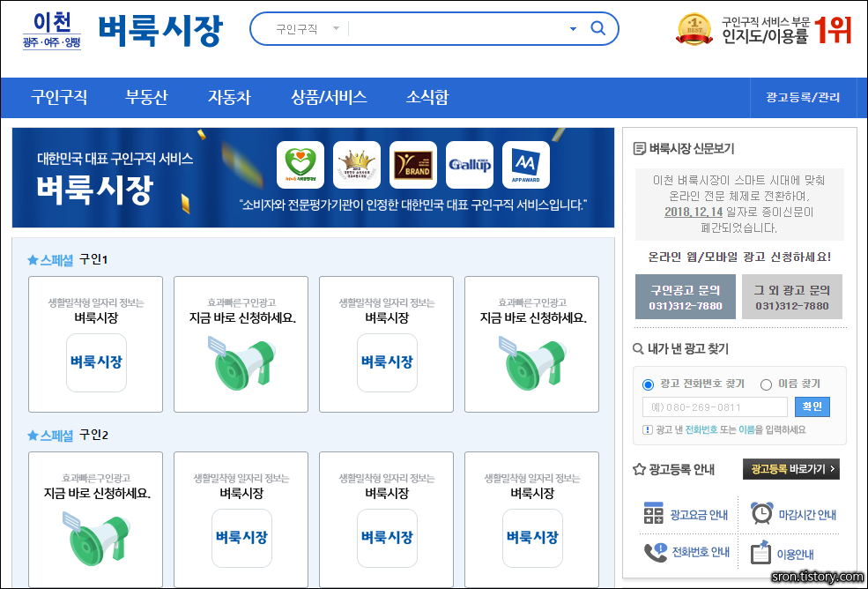The width and height of the screenshot is (868, 589).
Task: Click the gold crown award icon
Action: [357, 165]
